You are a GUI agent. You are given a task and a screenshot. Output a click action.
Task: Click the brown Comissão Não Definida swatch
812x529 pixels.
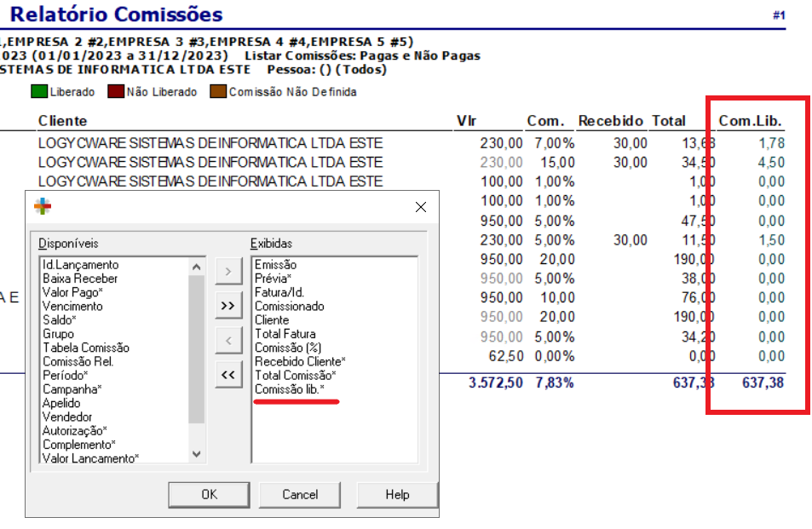(218, 92)
